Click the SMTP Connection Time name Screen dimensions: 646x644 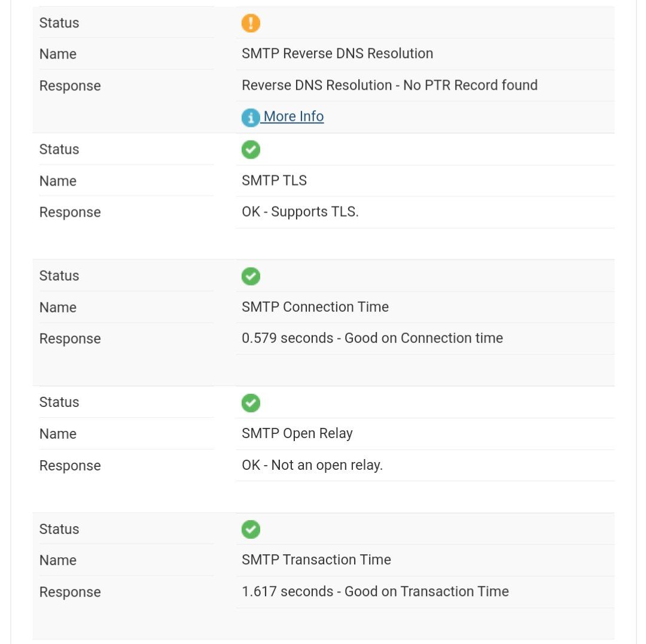tap(315, 307)
